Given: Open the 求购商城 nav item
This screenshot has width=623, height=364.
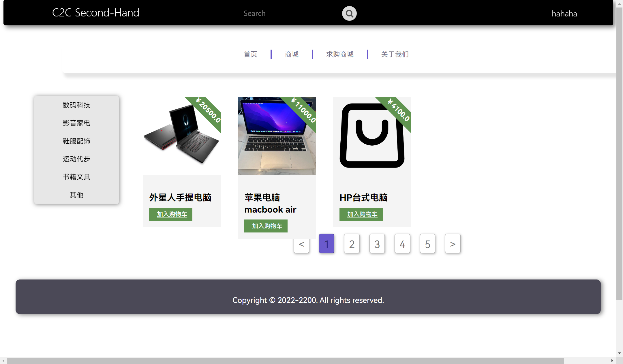Looking at the screenshot, I should click(340, 54).
